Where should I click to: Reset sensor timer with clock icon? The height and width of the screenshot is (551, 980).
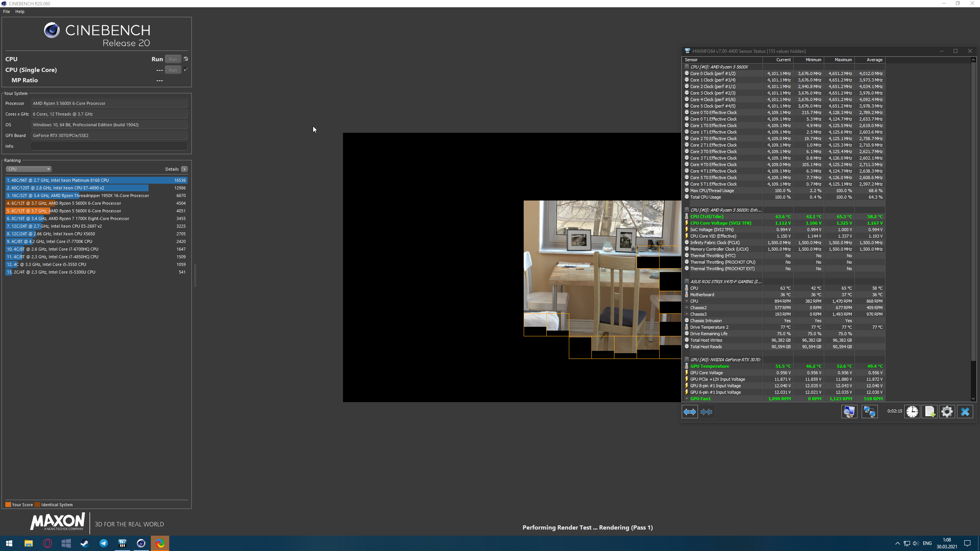coord(912,412)
